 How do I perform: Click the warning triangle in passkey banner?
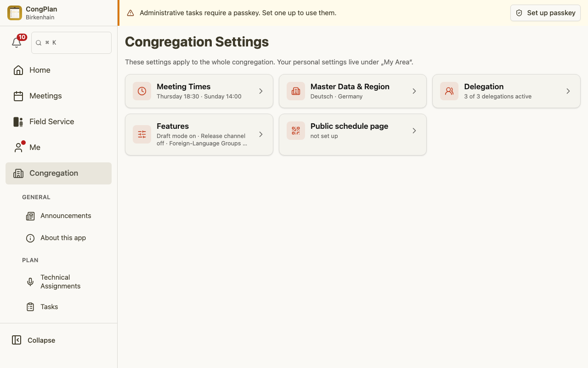pos(130,13)
